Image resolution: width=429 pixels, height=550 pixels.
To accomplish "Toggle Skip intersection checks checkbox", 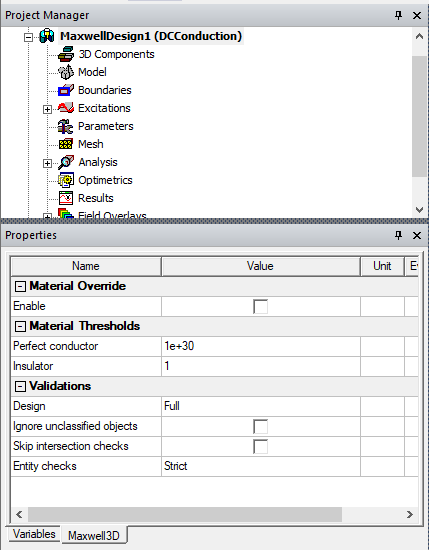I will (x=260, y=446).
